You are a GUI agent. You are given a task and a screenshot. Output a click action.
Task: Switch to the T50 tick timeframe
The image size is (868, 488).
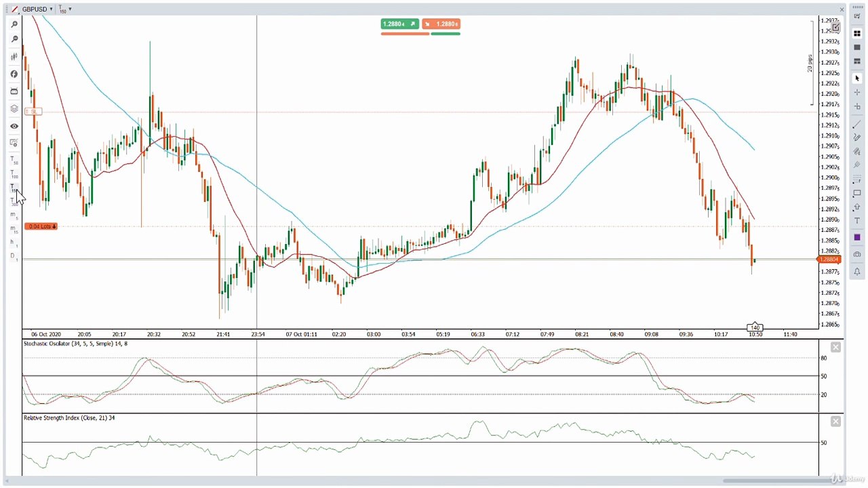pyautogui.click(x=14, y=161)
